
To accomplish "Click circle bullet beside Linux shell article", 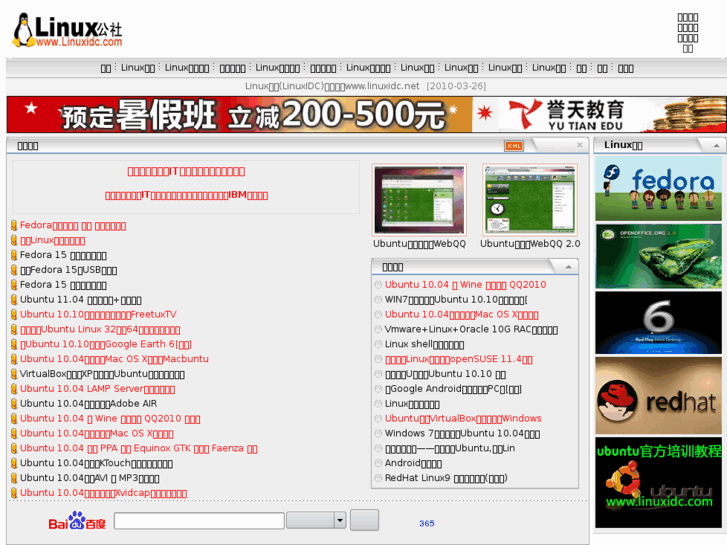I will coord(378,344).
